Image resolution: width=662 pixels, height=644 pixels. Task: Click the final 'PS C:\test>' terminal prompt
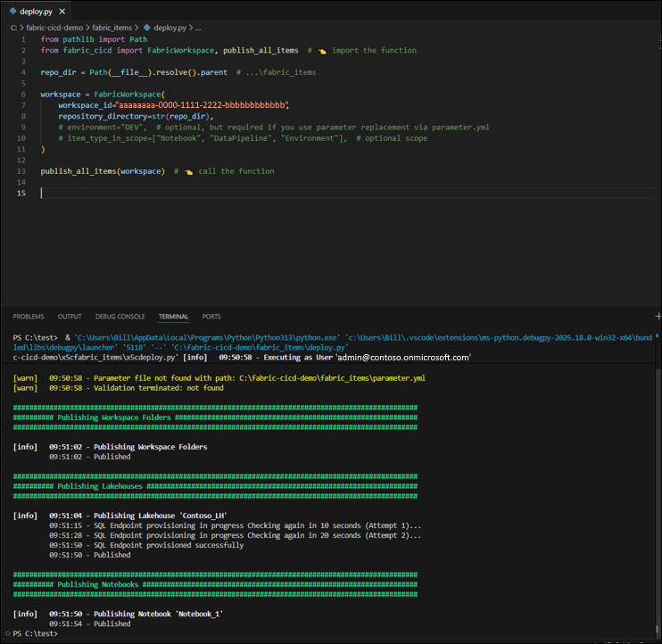[x=35, y=633]
